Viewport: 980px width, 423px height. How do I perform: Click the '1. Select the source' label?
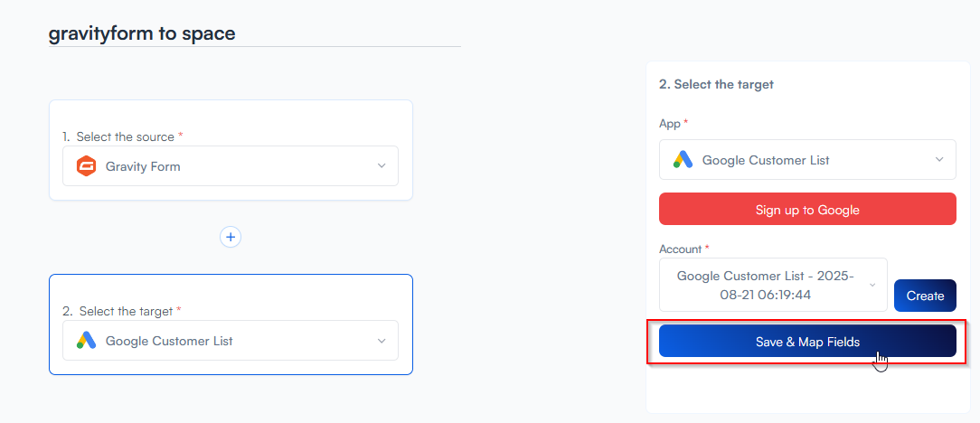(125, 136)
